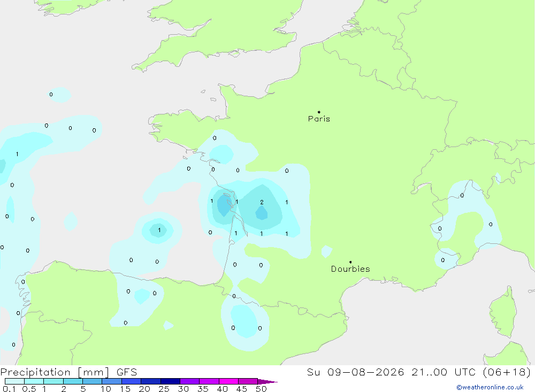Click the GFS model label
Screen dimensions: 535x392
tap(127, 372)
